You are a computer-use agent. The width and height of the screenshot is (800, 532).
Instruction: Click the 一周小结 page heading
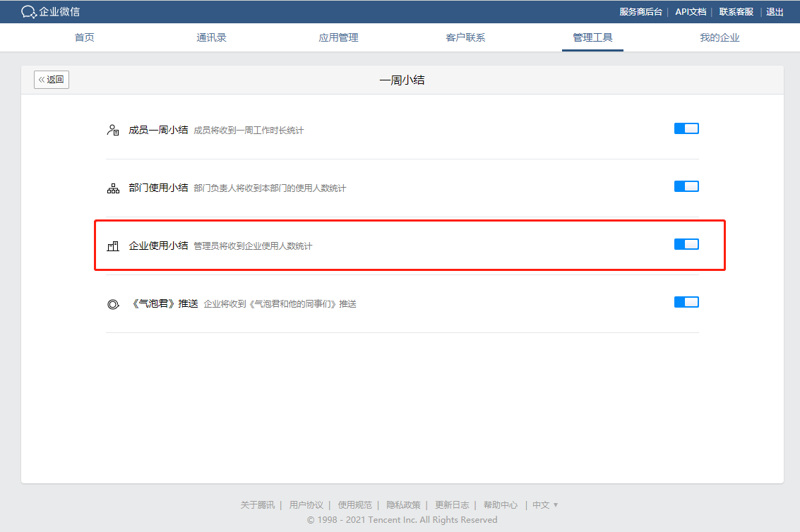(x=402, y=80)
